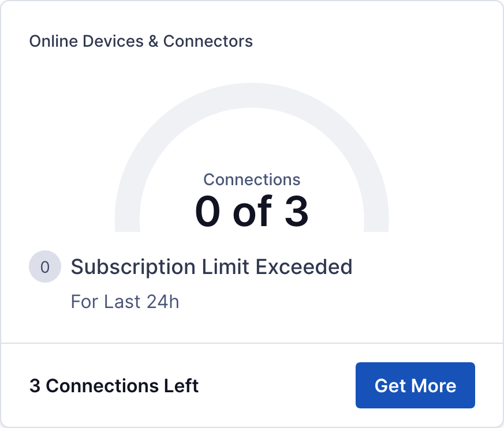The width and height of the screenshot is (504, 428).
Task: Toggle the For Last 24h time range
Action: 124,301
